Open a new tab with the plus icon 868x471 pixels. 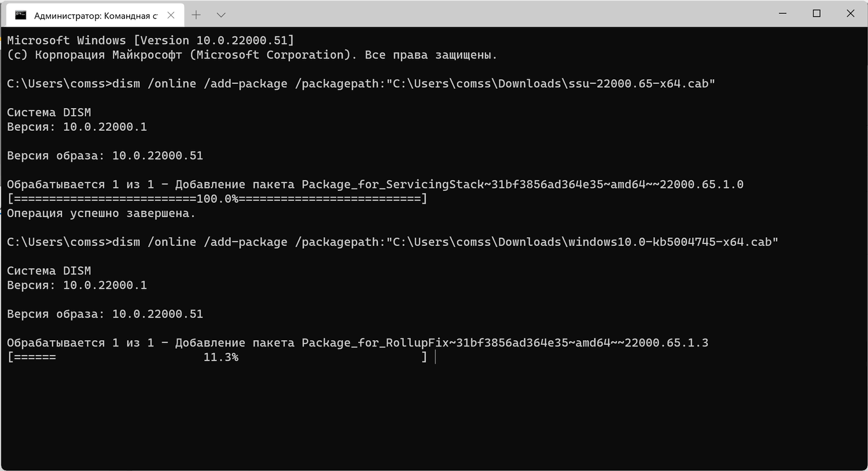tap(196, 15)
